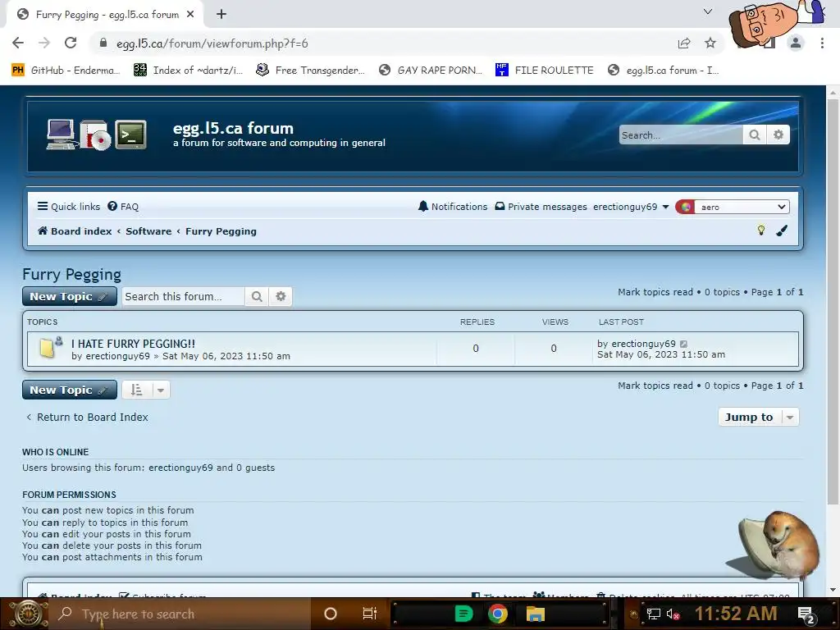840x630 pixels.
Task: Open the I HATE FURRY PEGGING!! topic
Action: tap(134, 344)
